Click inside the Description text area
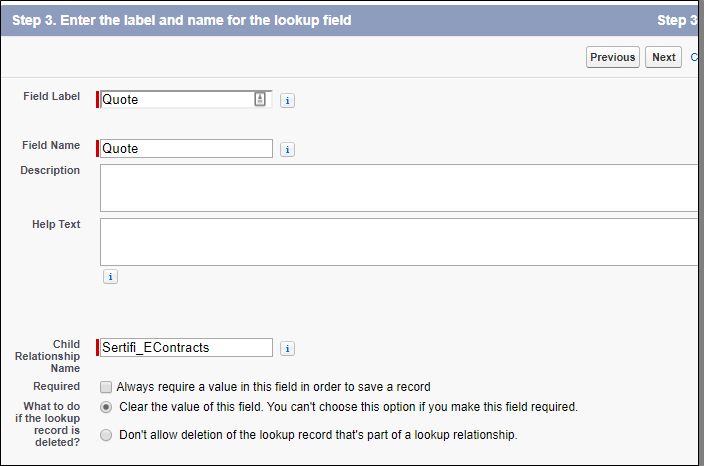This screenshot has height=466, width=704. click(x=399, y=188)
